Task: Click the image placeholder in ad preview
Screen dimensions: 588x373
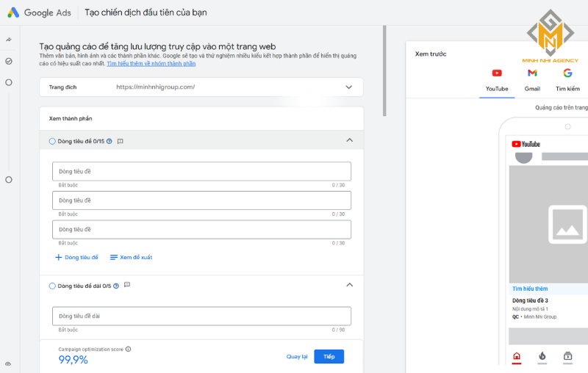Action: [x=567, y=225]
